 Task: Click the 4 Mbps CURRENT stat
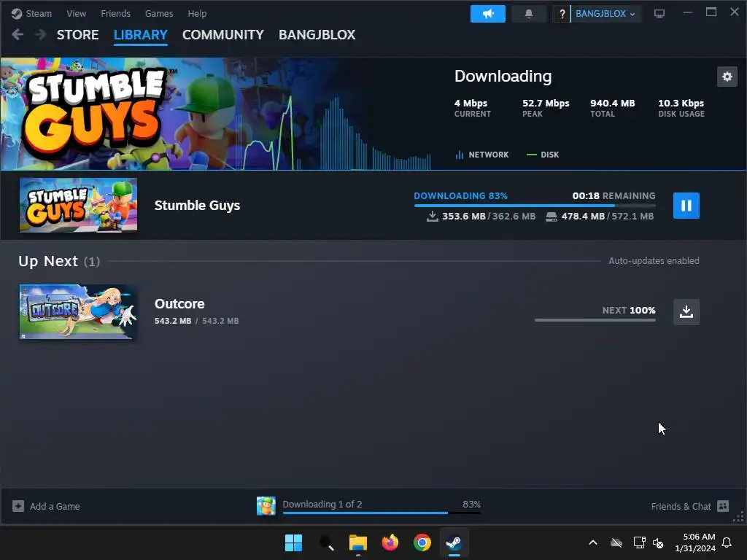coord(472,108)
